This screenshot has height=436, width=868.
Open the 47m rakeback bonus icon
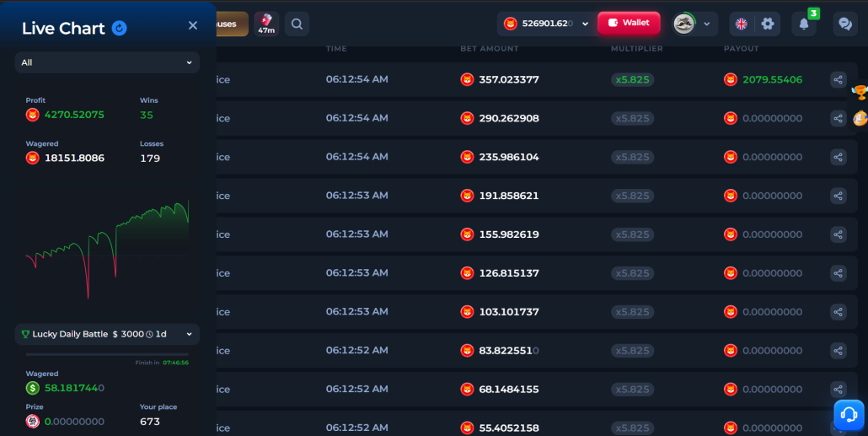click(x=266, y=24)
